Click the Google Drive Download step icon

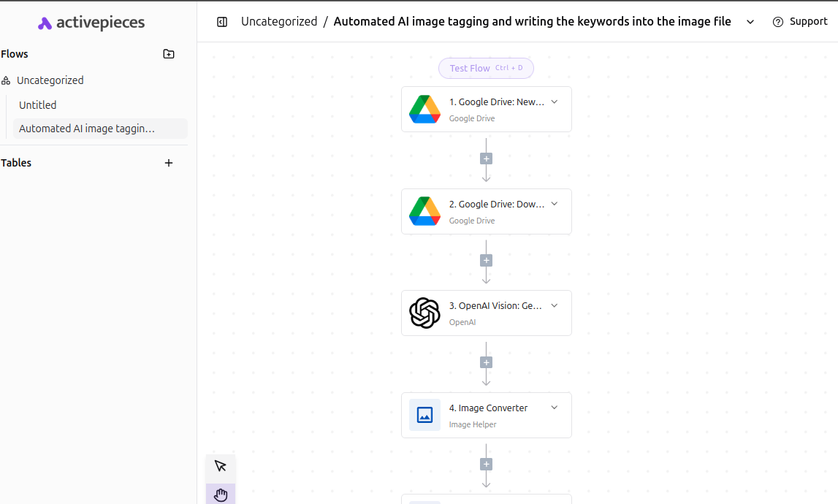point(424,211)
